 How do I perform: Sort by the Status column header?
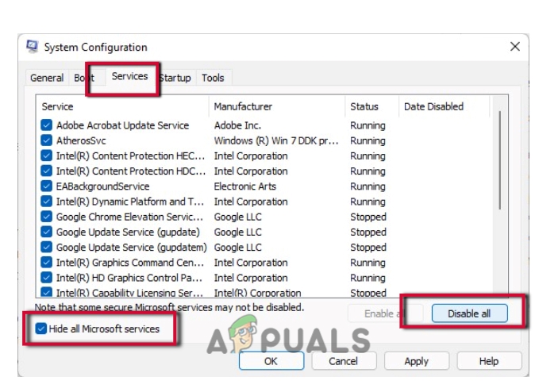point(372,106)
